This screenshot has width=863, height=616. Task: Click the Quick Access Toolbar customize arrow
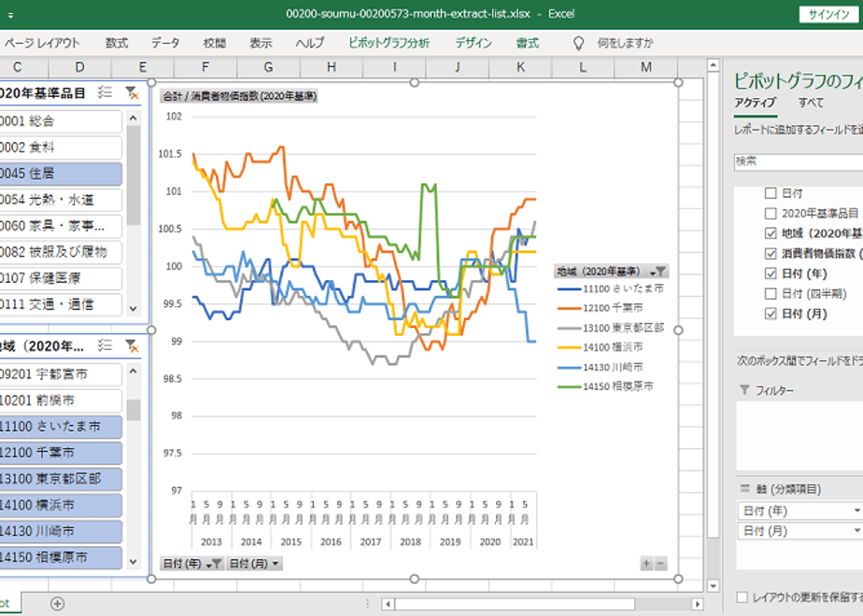pyautogui.click(x=11, y=15)
